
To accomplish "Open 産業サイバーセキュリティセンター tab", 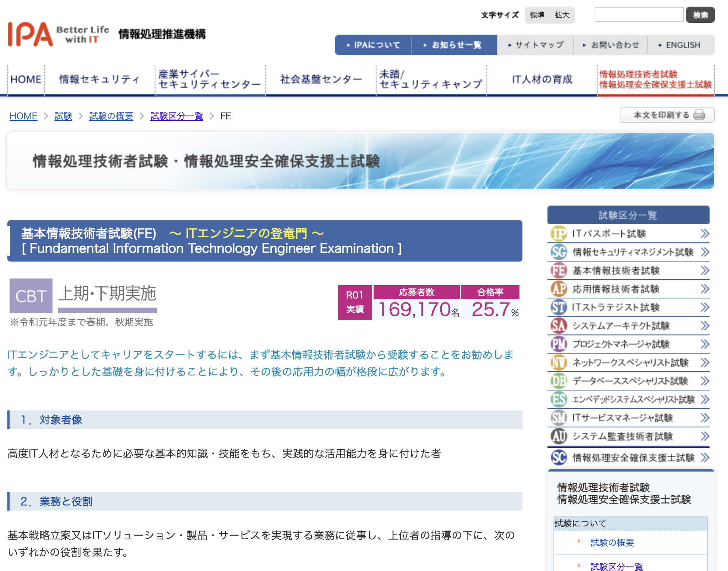I will 210,80.
